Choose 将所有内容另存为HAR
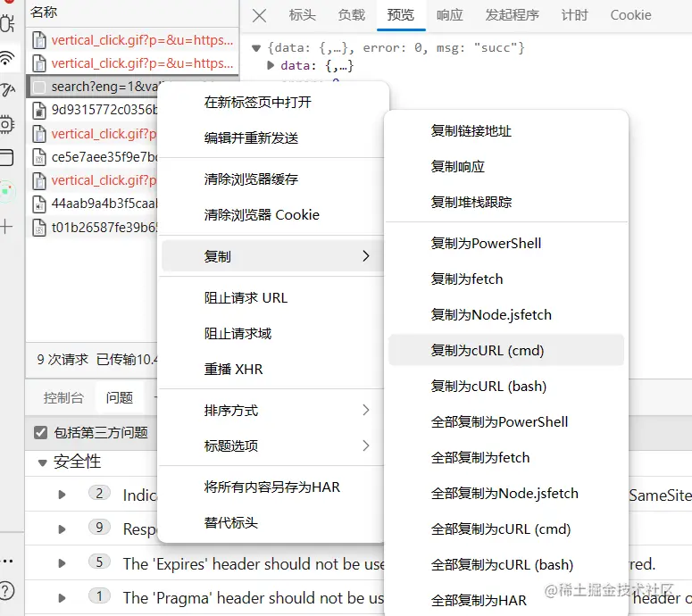Viewport: 692px width, 616px height. [x=273, y=487]
